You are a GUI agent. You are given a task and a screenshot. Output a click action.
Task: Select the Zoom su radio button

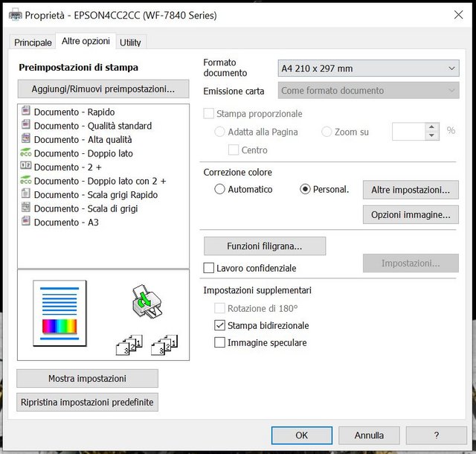click(x=327, y=132)
